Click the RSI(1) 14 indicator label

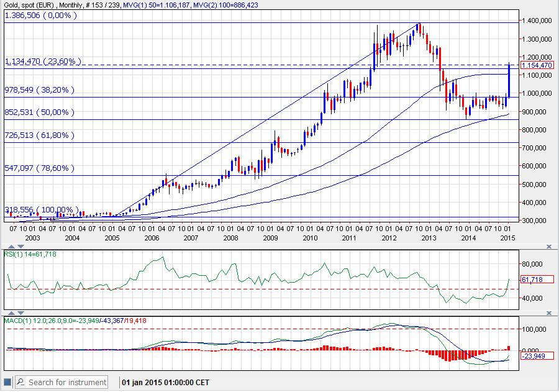(31, 254)
